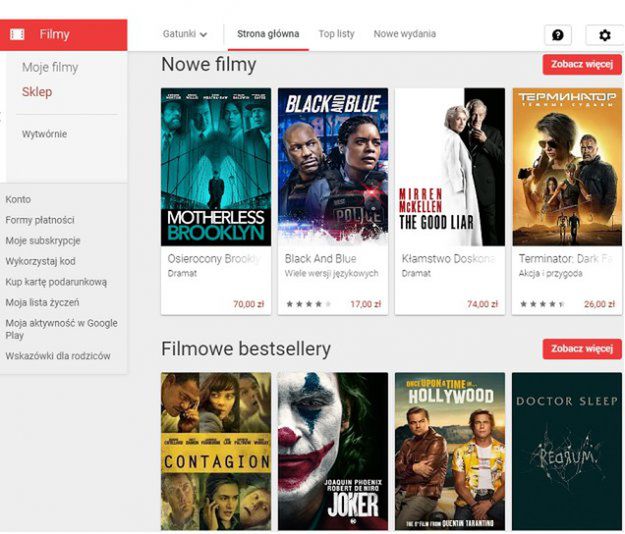Switch to Nowe wydania tab

405,34
